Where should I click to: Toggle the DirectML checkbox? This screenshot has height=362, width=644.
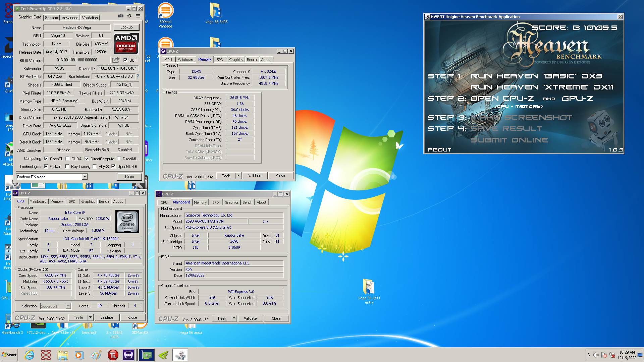pos(119,159)
